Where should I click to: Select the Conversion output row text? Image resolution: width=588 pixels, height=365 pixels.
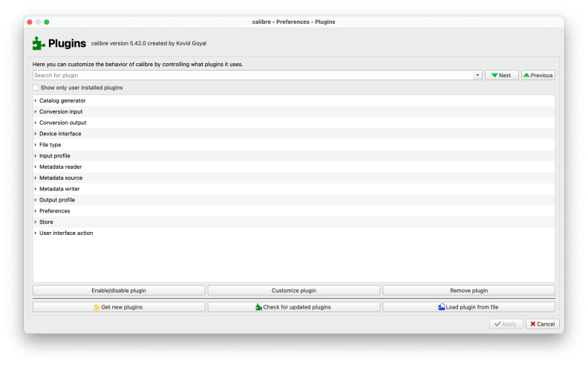coord(62,123)
